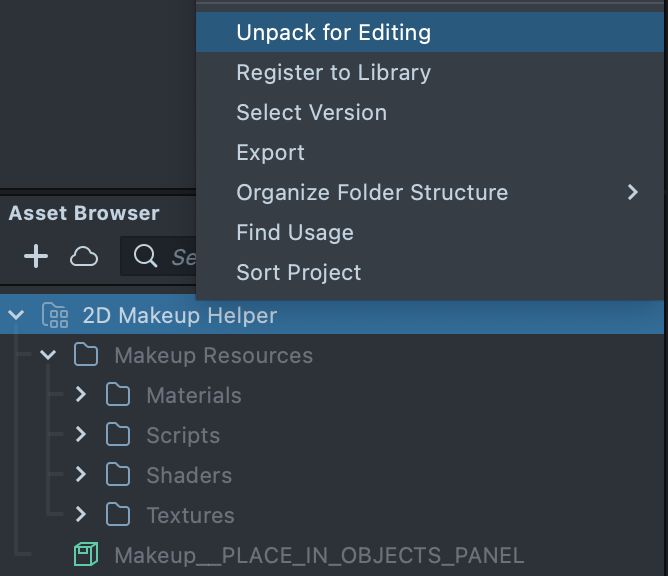Click the cloud asset library icon
Viewport: 668px width, 576px height.
(84, 257)
